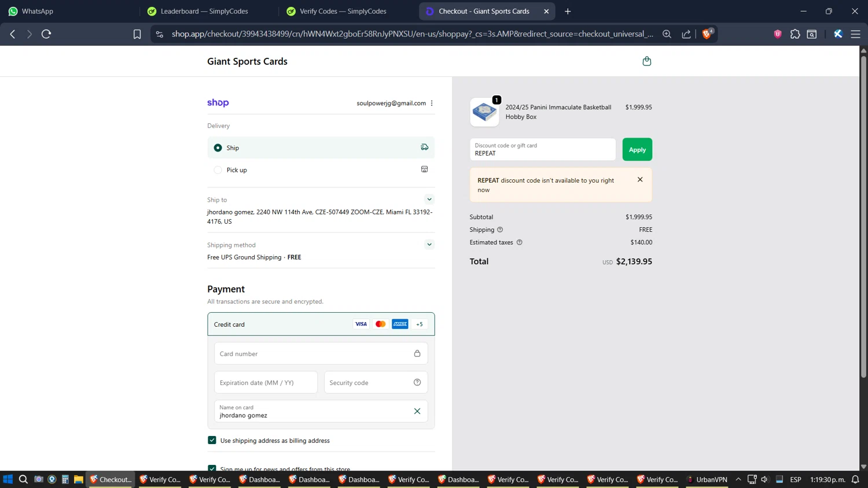Focus the Security code field

(x=376, y=382)
